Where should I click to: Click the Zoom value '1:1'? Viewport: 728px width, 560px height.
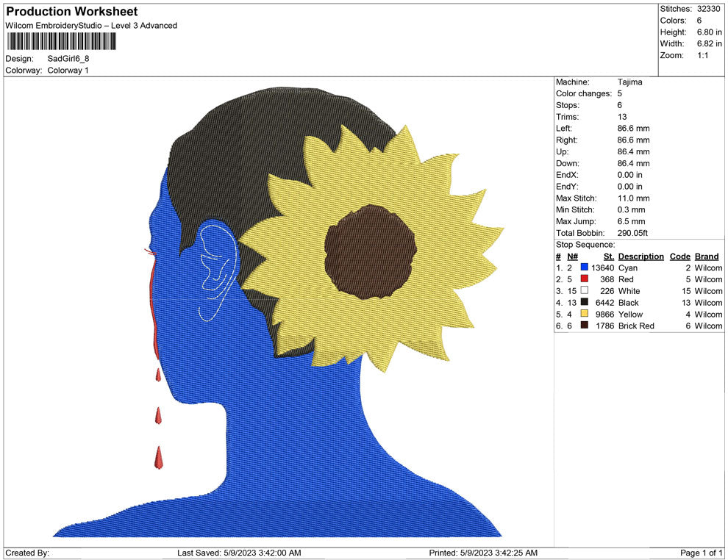tap(702, 55)
